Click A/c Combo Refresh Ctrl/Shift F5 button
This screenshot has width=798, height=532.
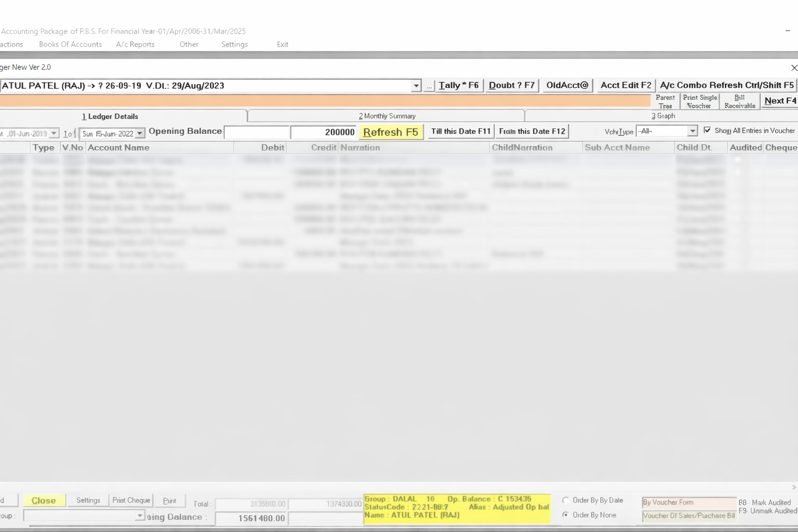(727, 85)
